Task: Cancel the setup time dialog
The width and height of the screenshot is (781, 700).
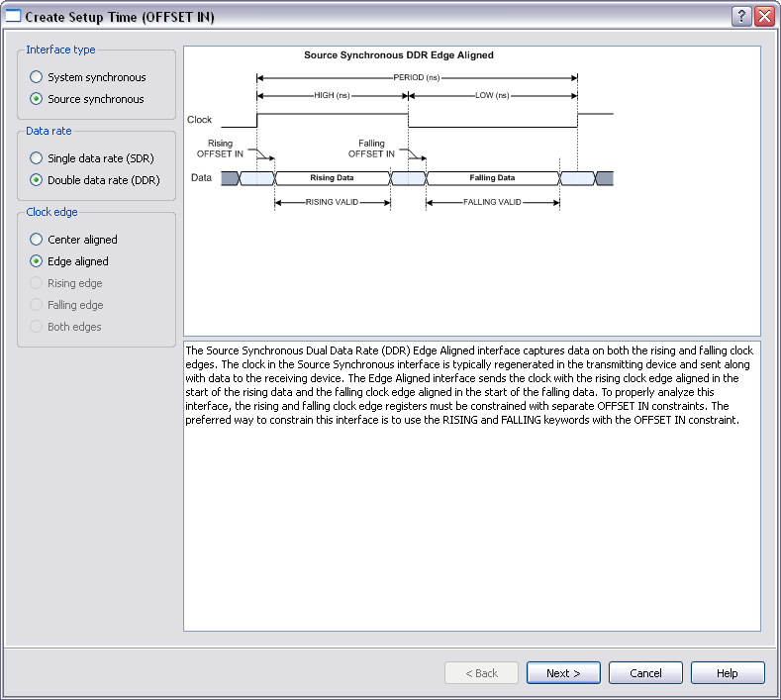Action: point(645,673)
